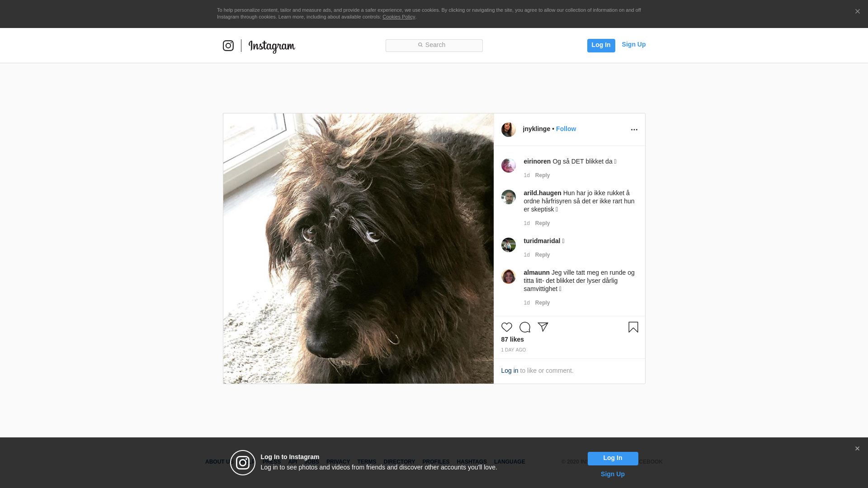Click the Search input field
The height and width of the screenshot is (488, 868).
tap(434, 46)
